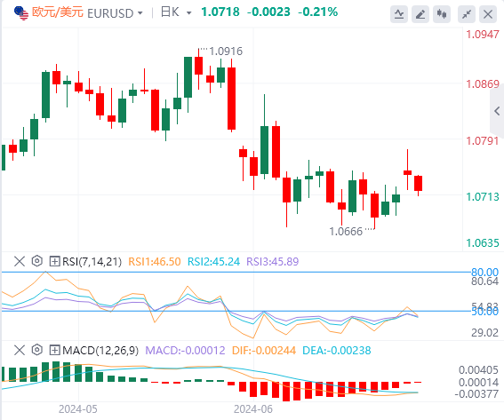
Task: Switch chart style with candlestick icon
Action: click(442, 14)
